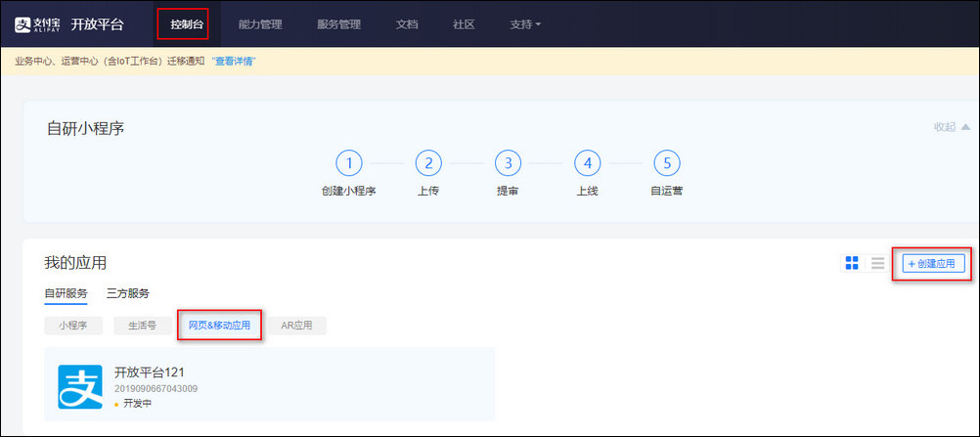Viewport: 980px width, 437px height.
Task: Select step 5 自运营 circle
Action: 666,162
